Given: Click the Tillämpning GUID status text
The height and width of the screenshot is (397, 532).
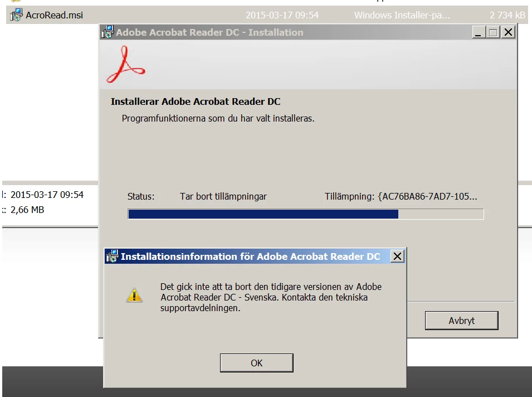Looking at the screenshot, I should tap(401, 196).
